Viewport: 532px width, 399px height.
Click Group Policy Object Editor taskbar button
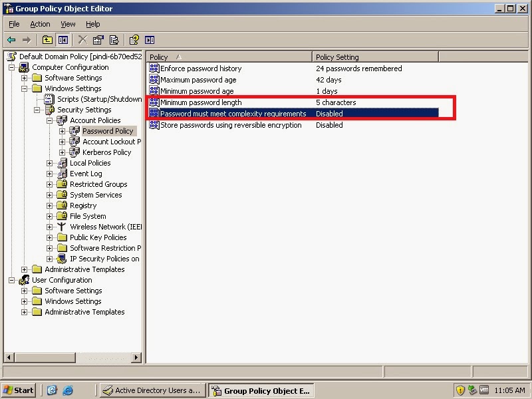point(261,390)
